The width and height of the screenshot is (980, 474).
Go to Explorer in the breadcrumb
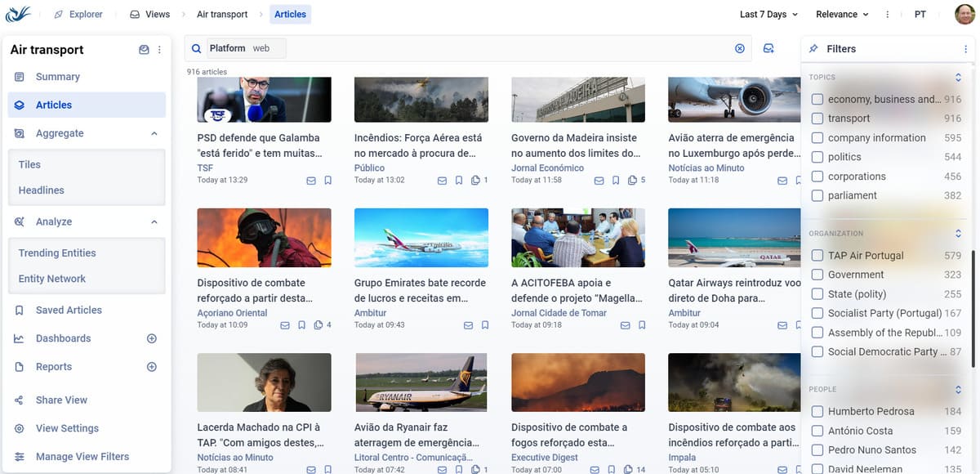(x=78, y=15)
